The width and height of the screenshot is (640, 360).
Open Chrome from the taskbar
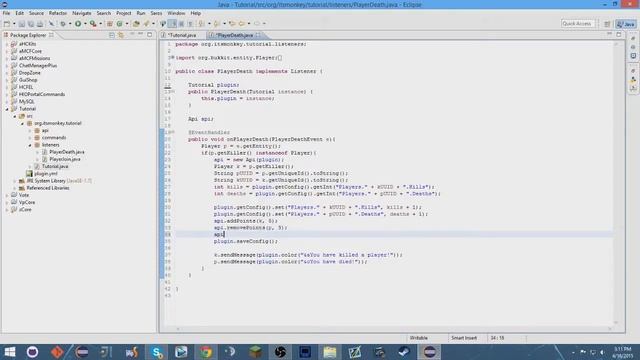pyautogui.click(x=206, y=352)
